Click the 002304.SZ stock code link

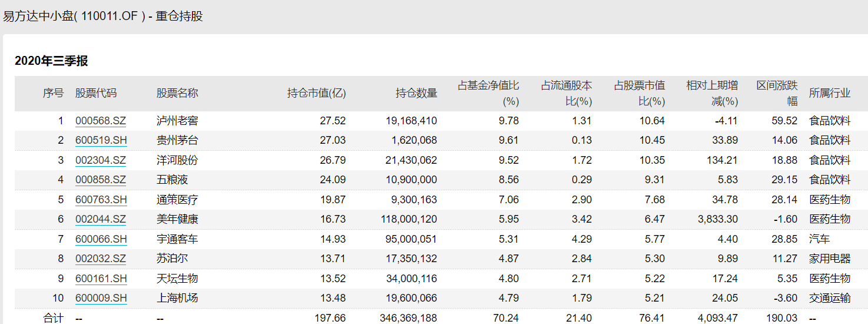click(x=101, y=160)
